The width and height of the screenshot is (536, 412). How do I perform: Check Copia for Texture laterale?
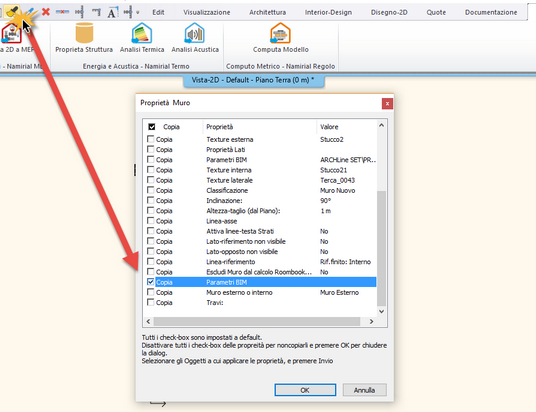[x=150, y=180]
